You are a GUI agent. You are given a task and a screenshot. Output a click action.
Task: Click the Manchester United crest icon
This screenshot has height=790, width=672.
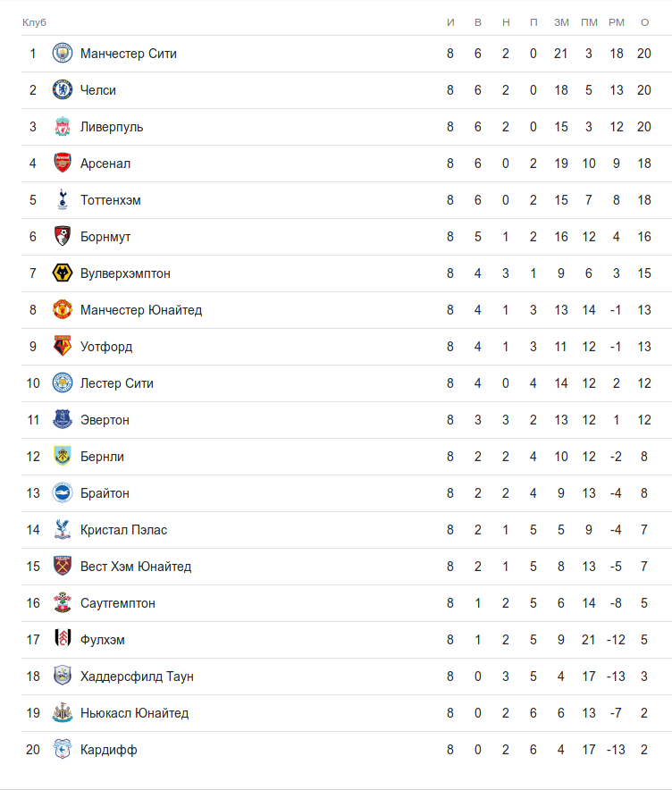[62, 310]
